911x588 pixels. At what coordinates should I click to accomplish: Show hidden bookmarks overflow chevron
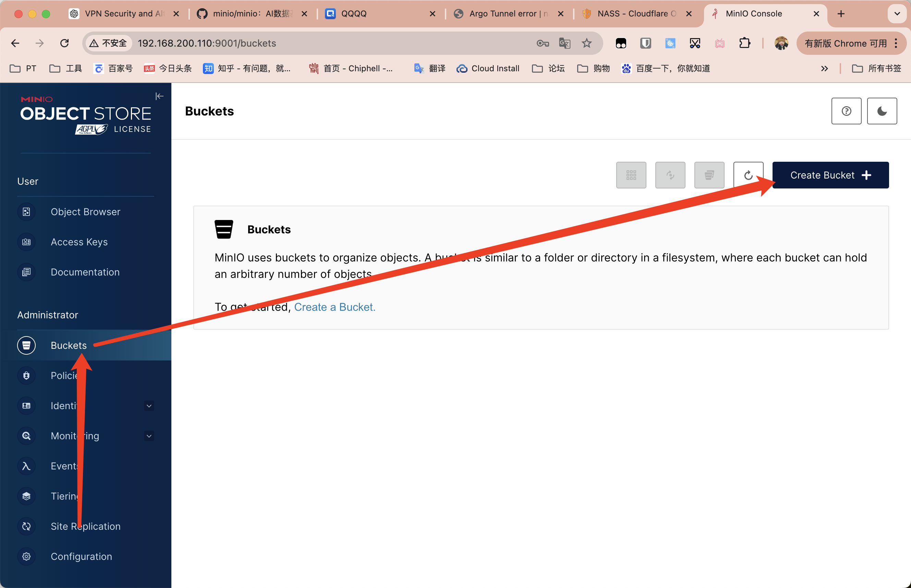pyautogui.click(x=824, y=69)
